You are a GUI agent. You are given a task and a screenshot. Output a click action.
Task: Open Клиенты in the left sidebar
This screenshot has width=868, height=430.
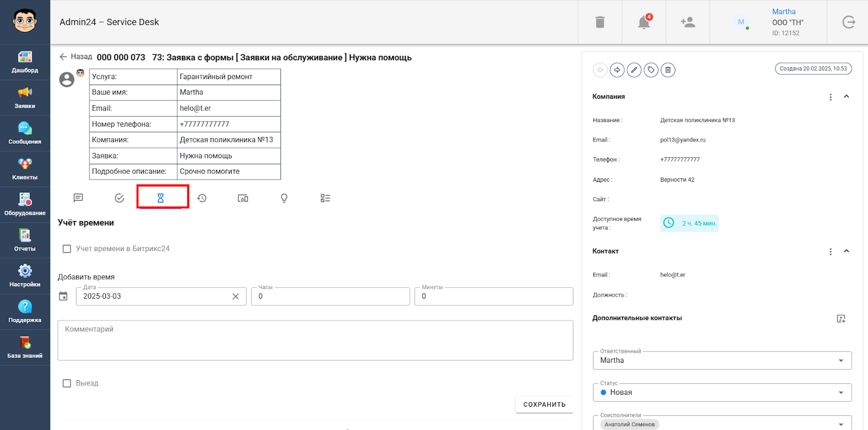[x=25, y=169]
